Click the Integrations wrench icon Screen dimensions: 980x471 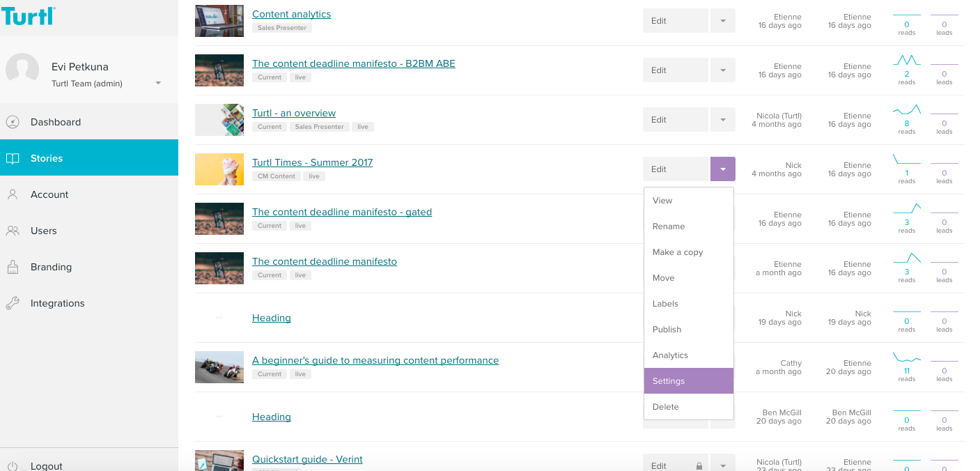coord(13,303)
